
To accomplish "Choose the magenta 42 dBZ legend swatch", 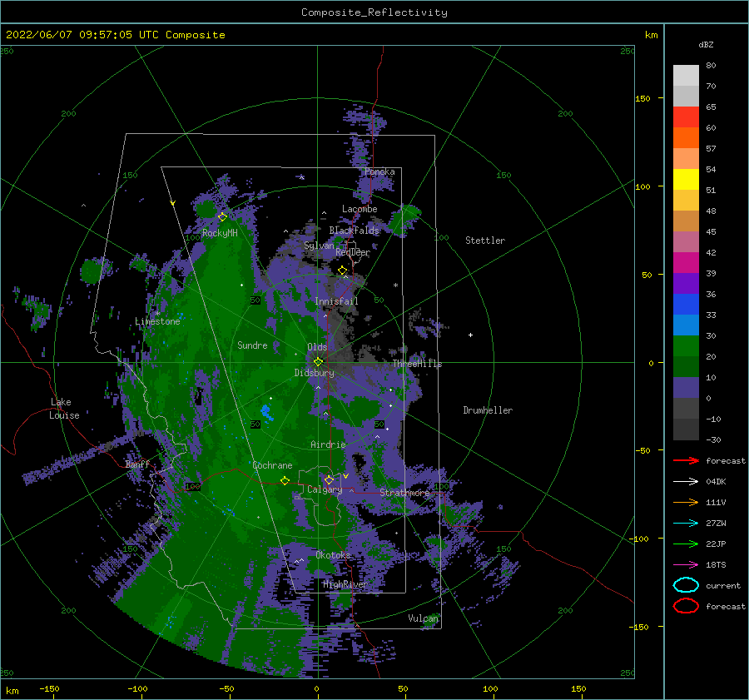I will [686, 262].
